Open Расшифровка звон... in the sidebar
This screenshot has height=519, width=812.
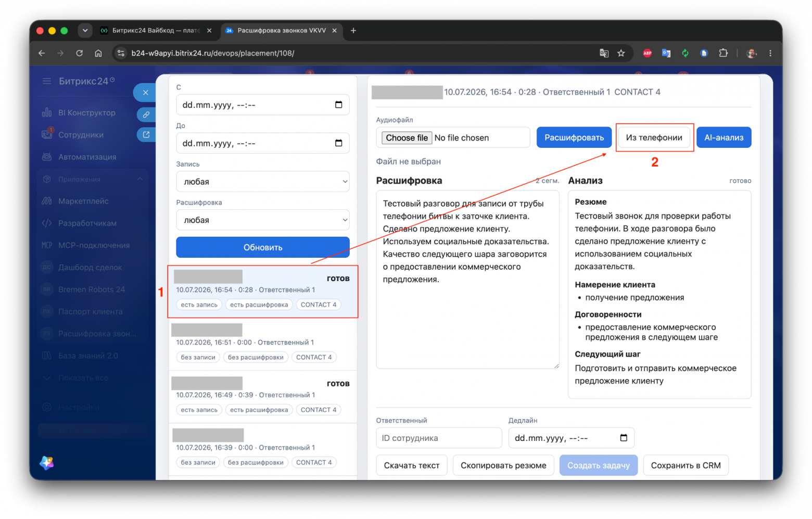pos(97,334)
